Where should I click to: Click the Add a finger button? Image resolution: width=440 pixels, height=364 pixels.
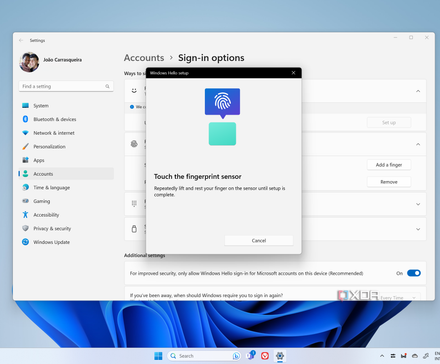(x=389, y=165)
